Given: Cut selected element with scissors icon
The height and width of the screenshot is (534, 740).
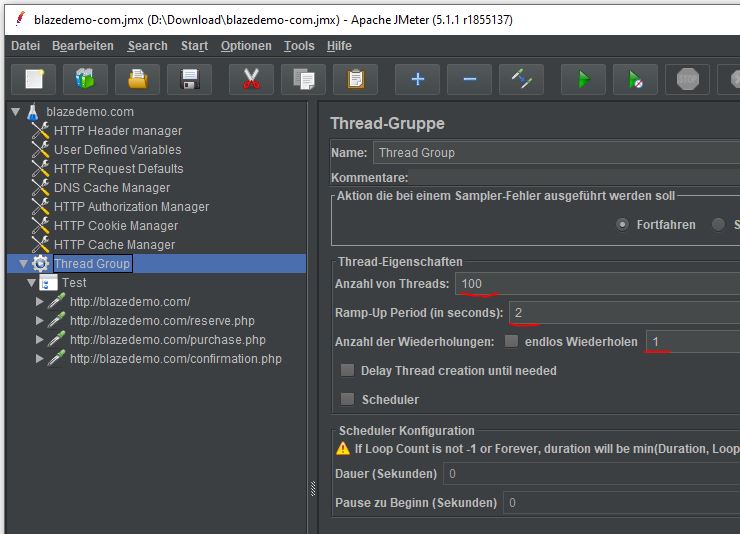Looking at the screenshot, I should coord(251,79).
